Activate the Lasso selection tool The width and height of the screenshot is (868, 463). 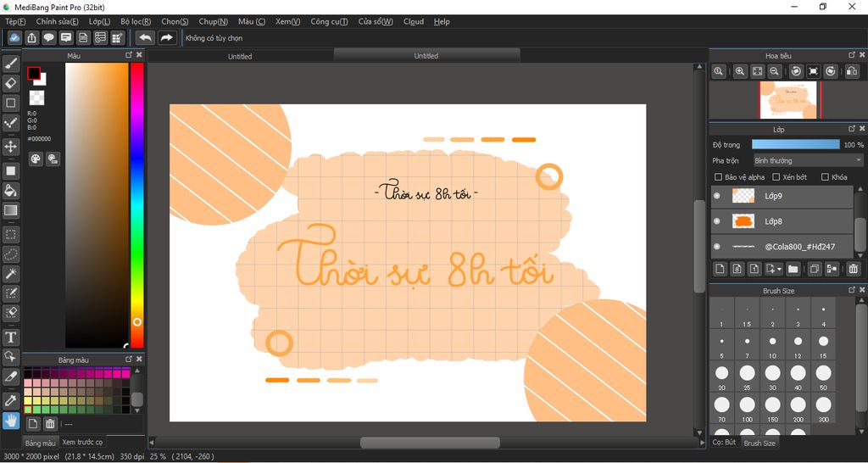11,254
